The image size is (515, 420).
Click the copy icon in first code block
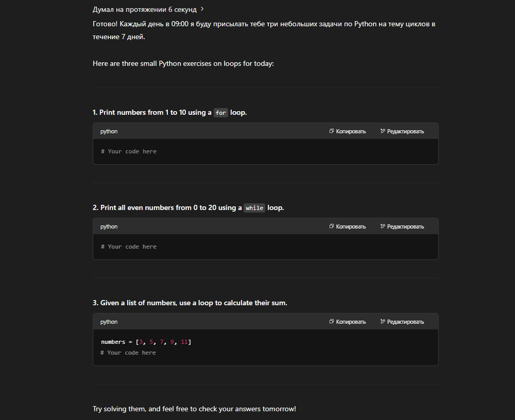point(331,131)
